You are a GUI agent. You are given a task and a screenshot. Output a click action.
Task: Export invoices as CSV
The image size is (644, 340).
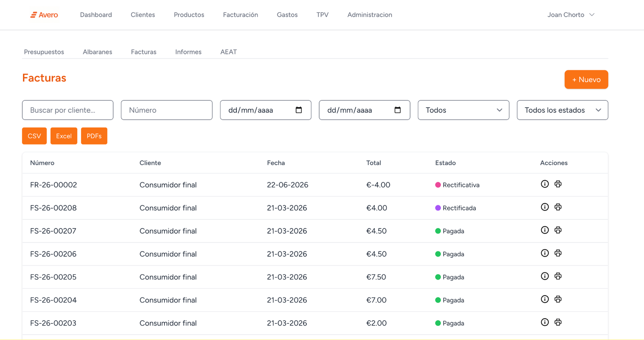coord(34,136)
